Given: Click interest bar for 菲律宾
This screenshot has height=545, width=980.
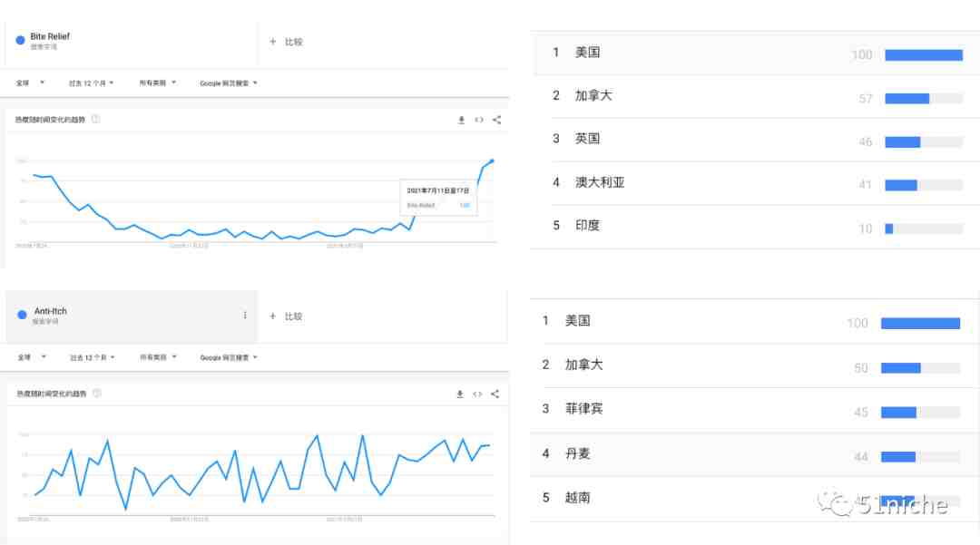Looking at the screenshot, I should click(921, 413).
